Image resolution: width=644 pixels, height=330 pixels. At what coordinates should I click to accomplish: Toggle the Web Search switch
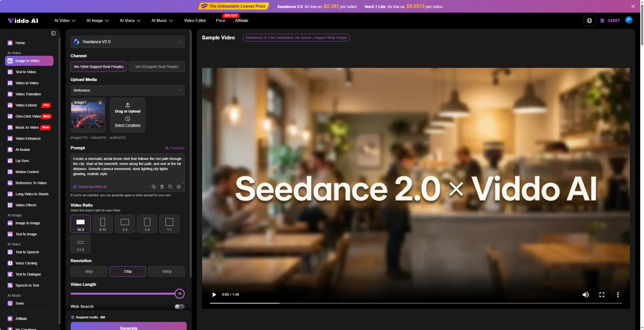click(180, 307)
